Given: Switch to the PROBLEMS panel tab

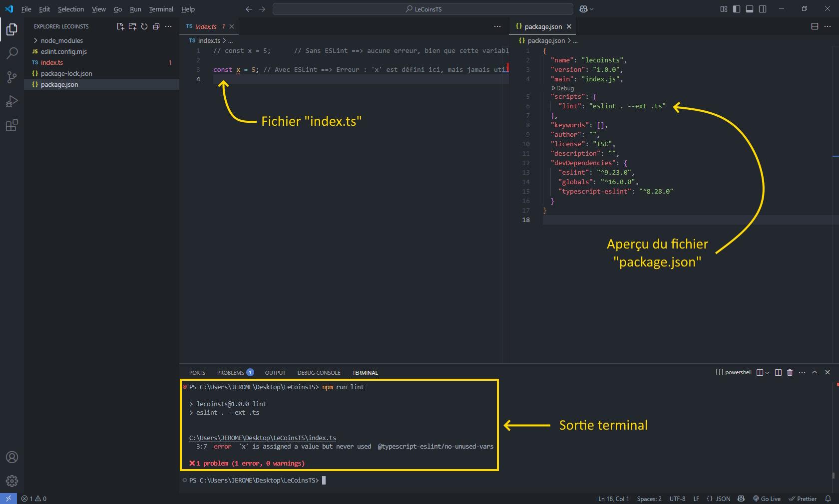Looking at the screenshot, I should coord(235,373).
